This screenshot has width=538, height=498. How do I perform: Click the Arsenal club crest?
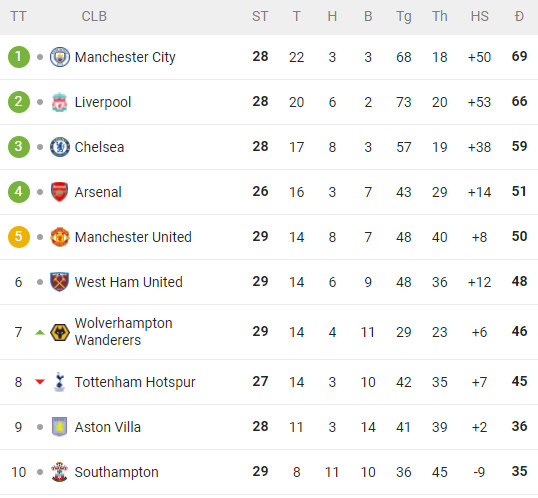click(x=60, y=192)
